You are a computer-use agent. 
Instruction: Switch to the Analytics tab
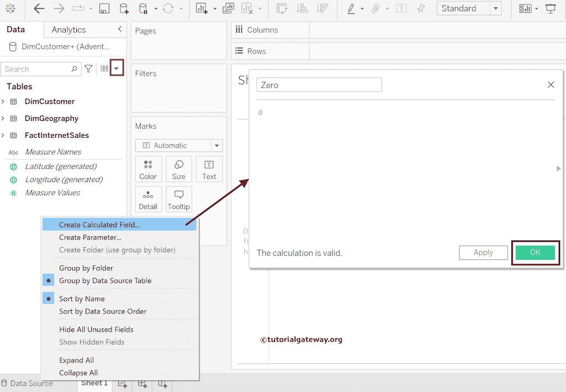coord(69,30)
